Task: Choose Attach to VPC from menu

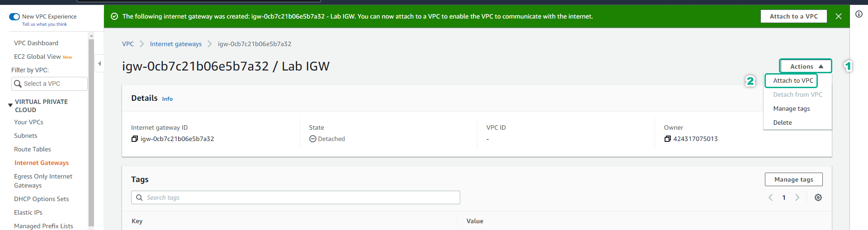Action: [x=793, y=80]
